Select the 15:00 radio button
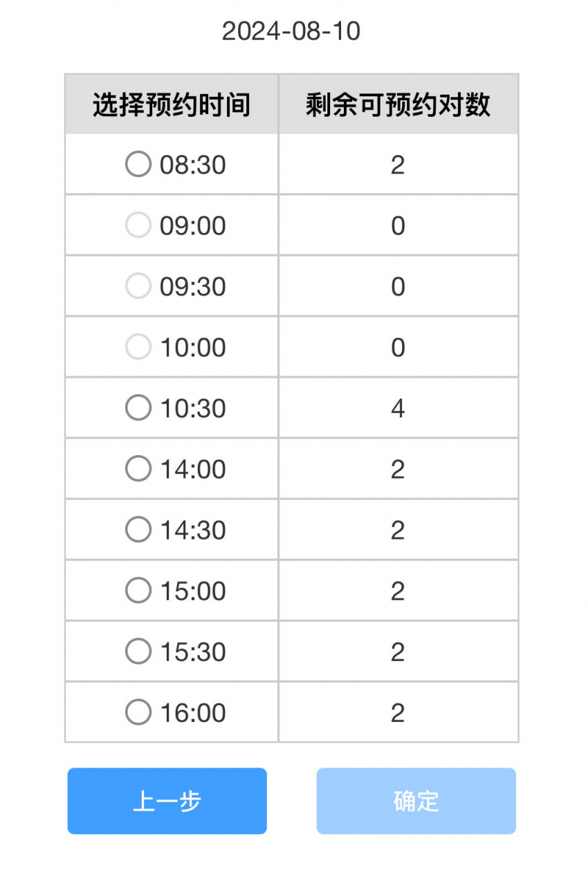Screen dimensions: 588x888 [x=138, y=591]
